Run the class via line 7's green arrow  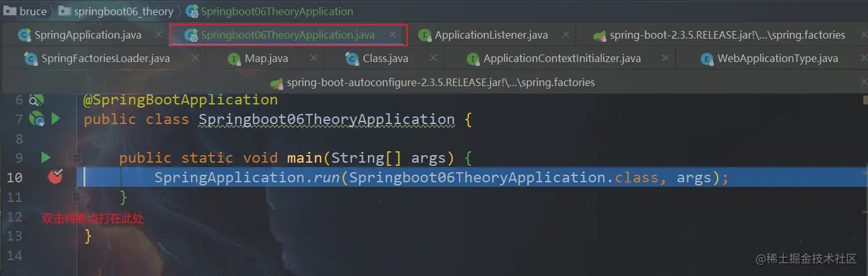click(x=56, y=118)
